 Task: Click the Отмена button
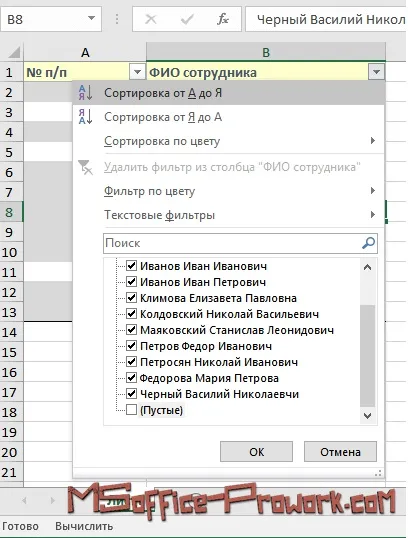(340, 452)
